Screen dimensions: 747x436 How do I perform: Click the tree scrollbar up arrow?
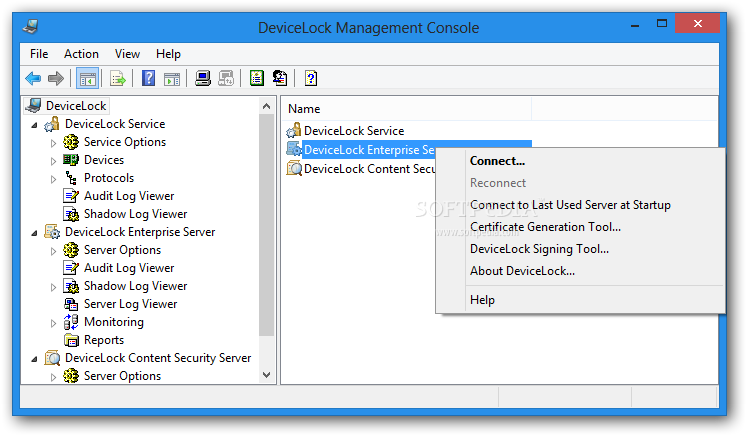click(267, 106)
